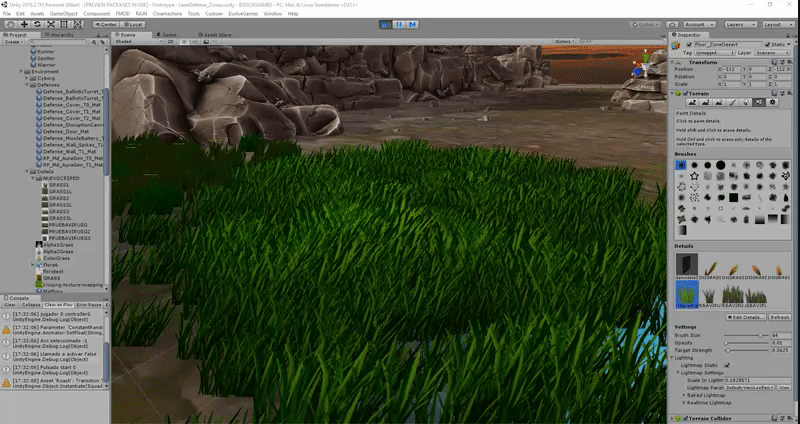Screen dimensions: 800x424
Task: Select the Paint Texture brush tool
Action: (732, 103)
